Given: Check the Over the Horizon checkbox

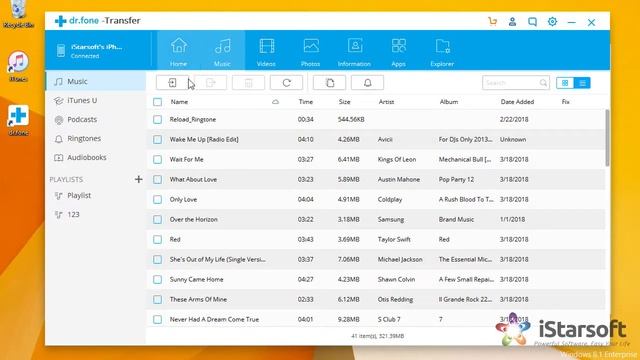Looking at the screenshot, I should [158, 220].
